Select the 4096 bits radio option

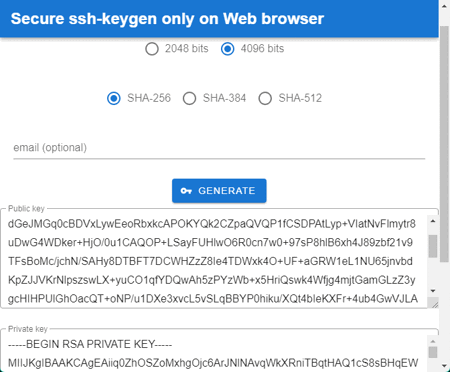227,49
